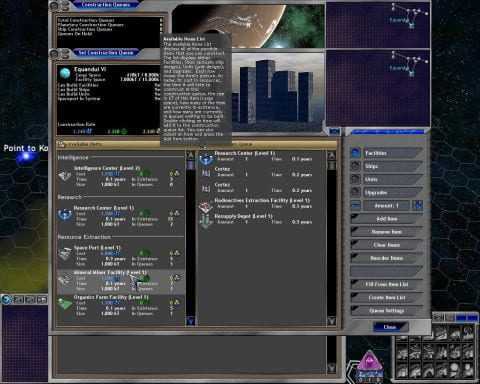Select the Ships category icon

356,166
